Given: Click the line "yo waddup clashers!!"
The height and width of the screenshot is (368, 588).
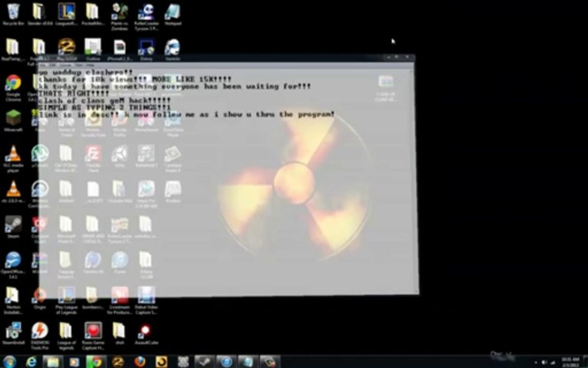Looking at the screenshot, I should [x=86, y=72].
